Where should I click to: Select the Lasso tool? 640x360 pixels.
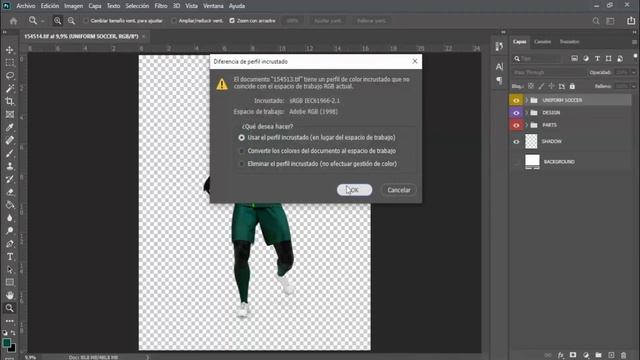(x=9, y=76)
